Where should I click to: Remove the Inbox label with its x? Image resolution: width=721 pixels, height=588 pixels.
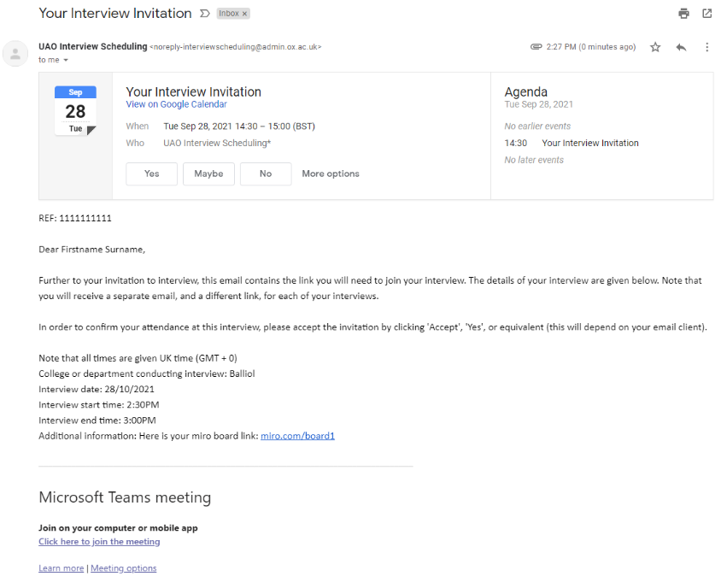pyautogui.click(x=244, y=14)
